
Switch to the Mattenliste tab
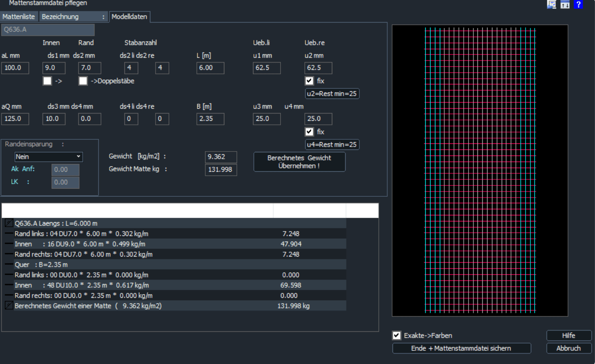(19, 17)
